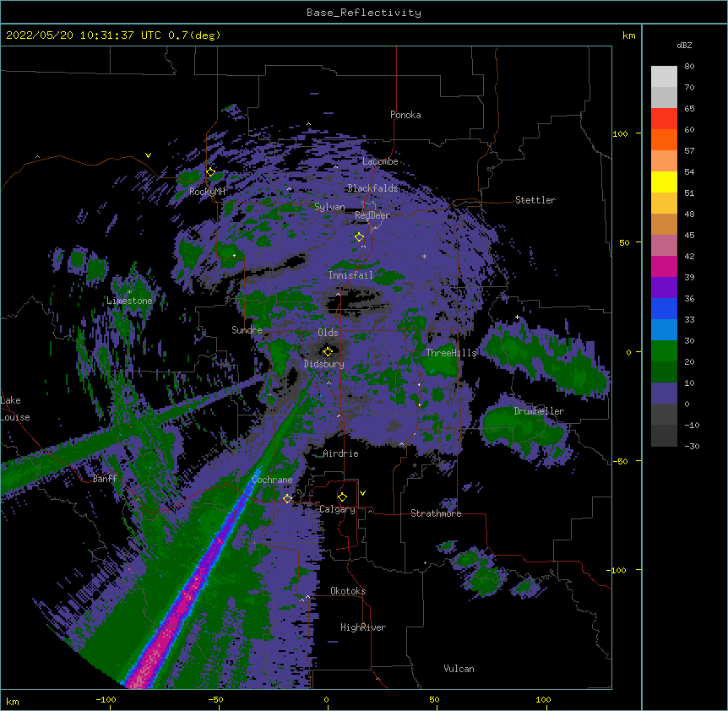
Task: Pick the deep purple 39-36 dBZ swatch
Action: click(664, 288)
